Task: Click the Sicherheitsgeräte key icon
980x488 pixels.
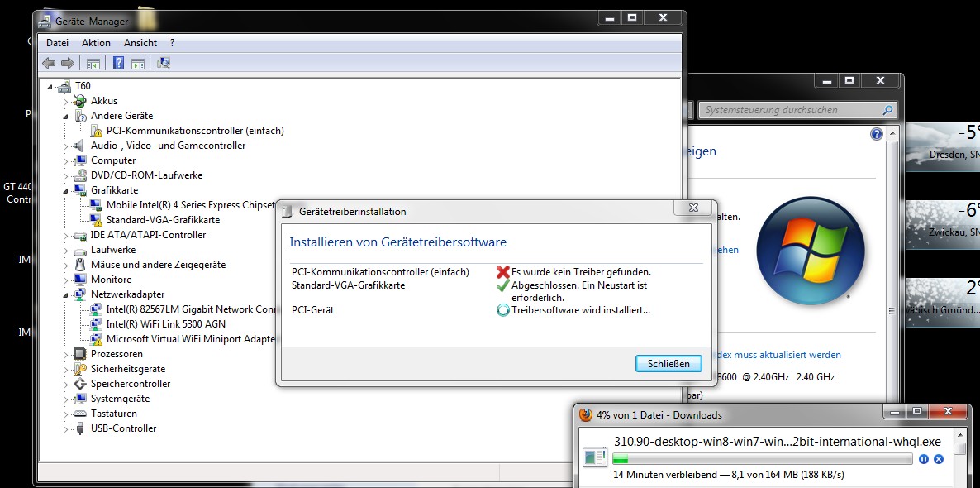Action: (79, 369)
